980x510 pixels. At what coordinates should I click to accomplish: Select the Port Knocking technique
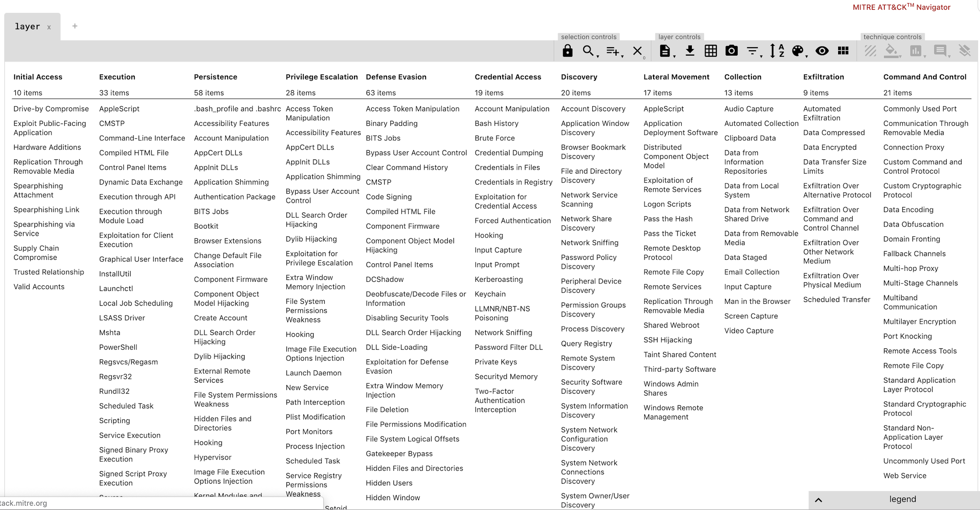907,336
